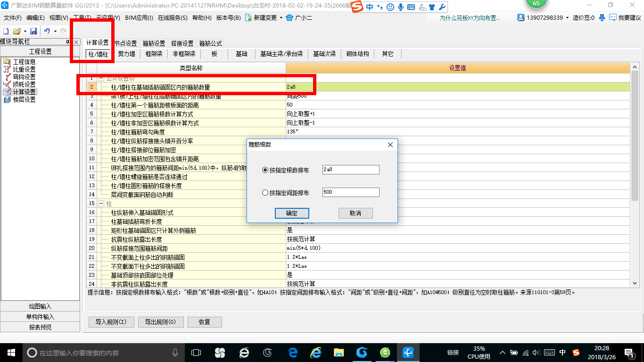Open Microsoft Edge from taskbar
The width and height of the screenshot is (644, 362).
click(x=293, y=352)
